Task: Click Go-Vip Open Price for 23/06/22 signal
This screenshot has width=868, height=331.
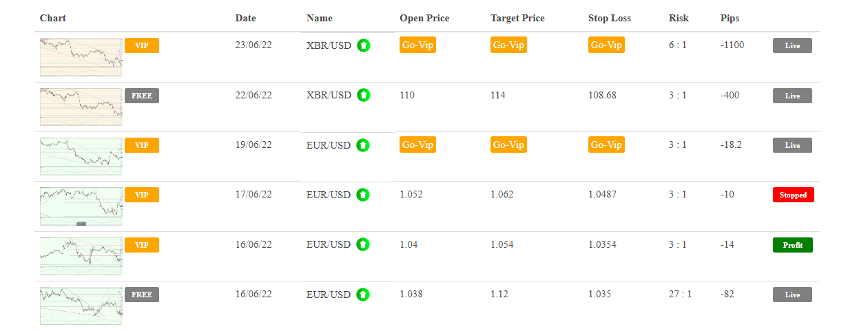Action: [x=417, y=45]
